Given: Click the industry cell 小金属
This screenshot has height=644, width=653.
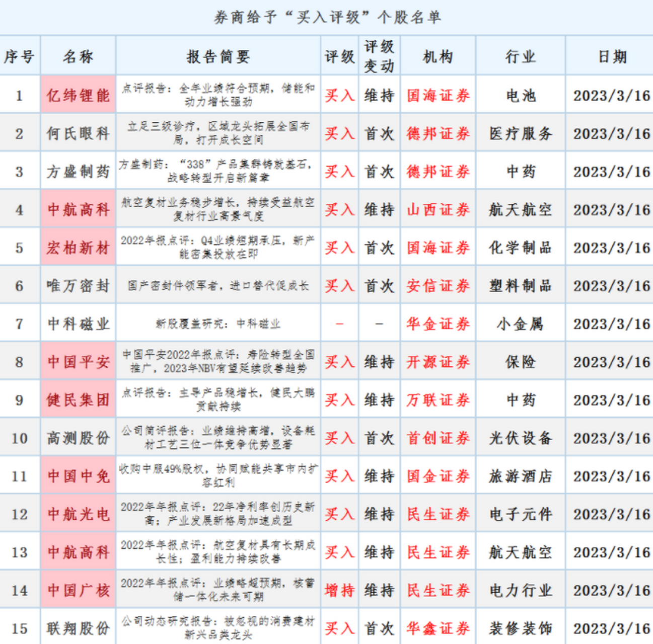Looking at the screenshot, I should tap(521, 324).
